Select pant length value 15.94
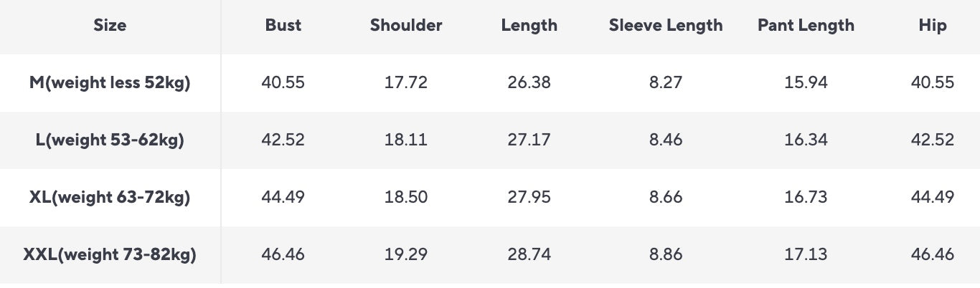The width and height of the screenshot is (980, 288). (806, 83)
